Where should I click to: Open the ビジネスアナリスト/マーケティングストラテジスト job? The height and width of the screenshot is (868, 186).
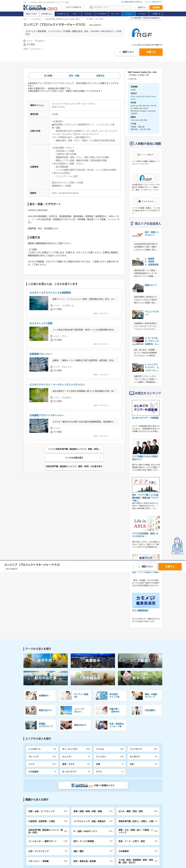[57, 385]
